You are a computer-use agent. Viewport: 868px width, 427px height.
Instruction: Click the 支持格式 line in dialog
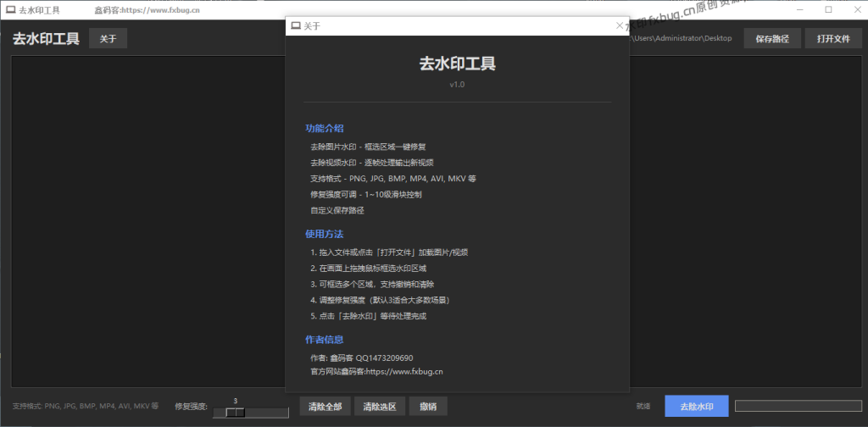click(x=393, y=179)
